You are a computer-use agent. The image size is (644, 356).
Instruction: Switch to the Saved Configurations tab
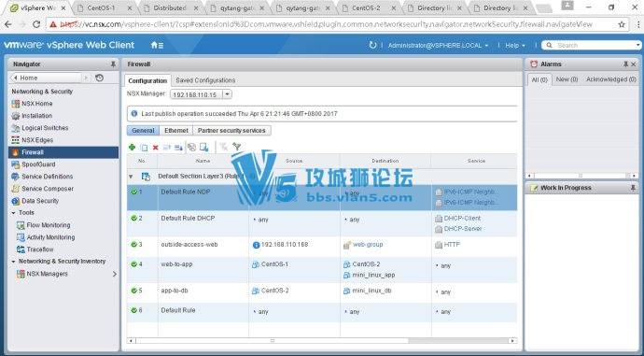click(205, 80)
